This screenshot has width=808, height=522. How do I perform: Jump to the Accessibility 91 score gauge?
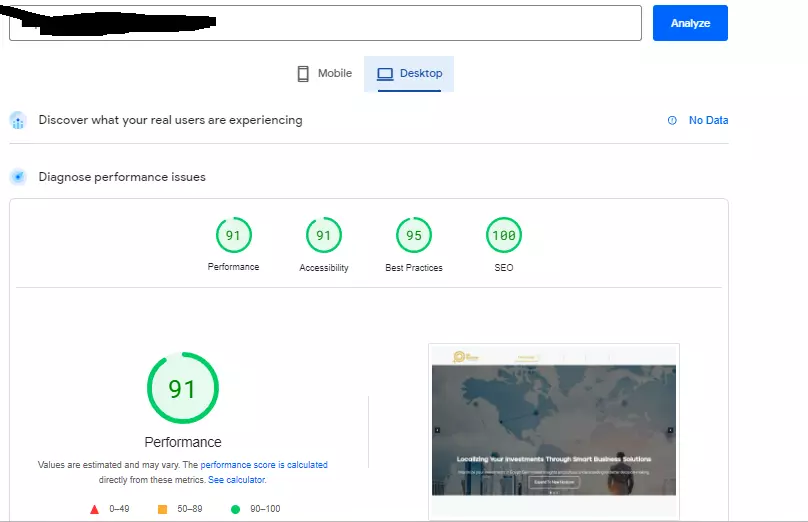[x=324, y=235]
